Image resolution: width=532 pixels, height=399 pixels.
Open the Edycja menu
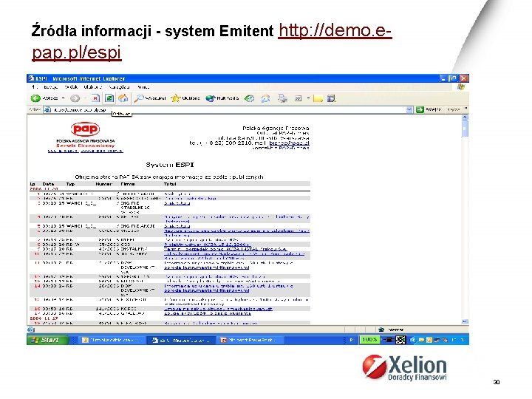50,87
